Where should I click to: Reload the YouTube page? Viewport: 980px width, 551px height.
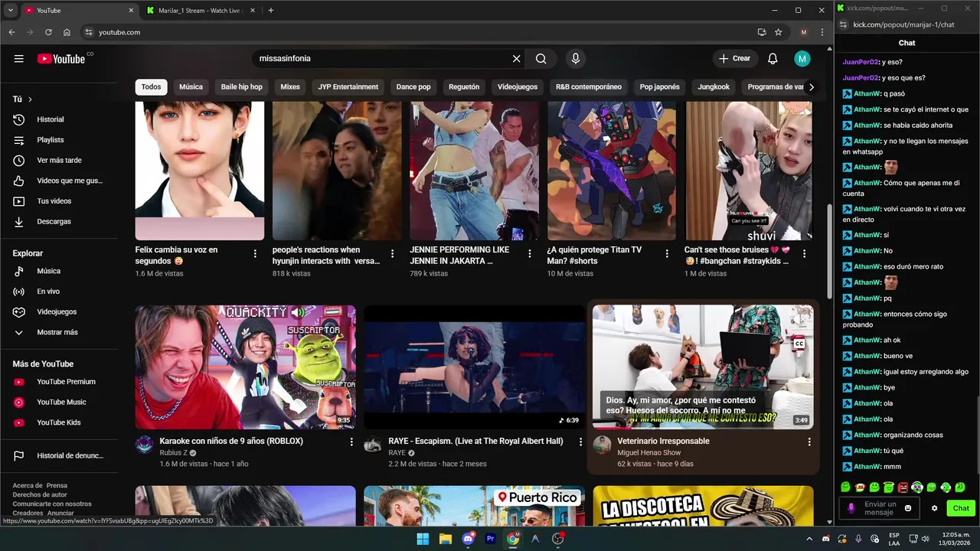pos(48,32)
